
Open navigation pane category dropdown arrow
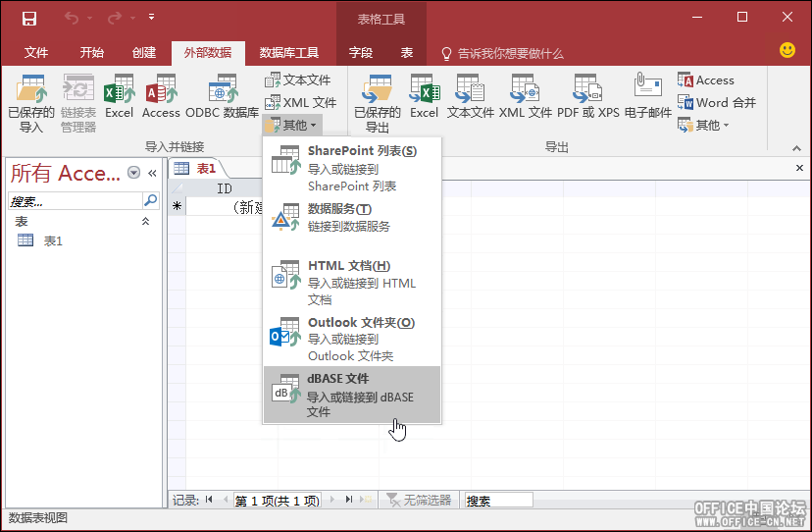tap(133, 173)
